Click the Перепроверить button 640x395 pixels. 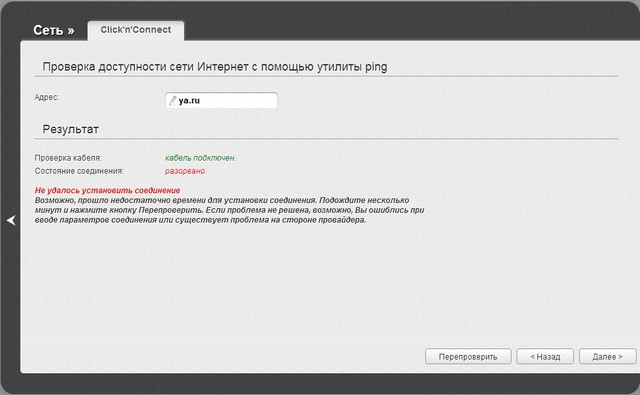[x=468, y=357]
